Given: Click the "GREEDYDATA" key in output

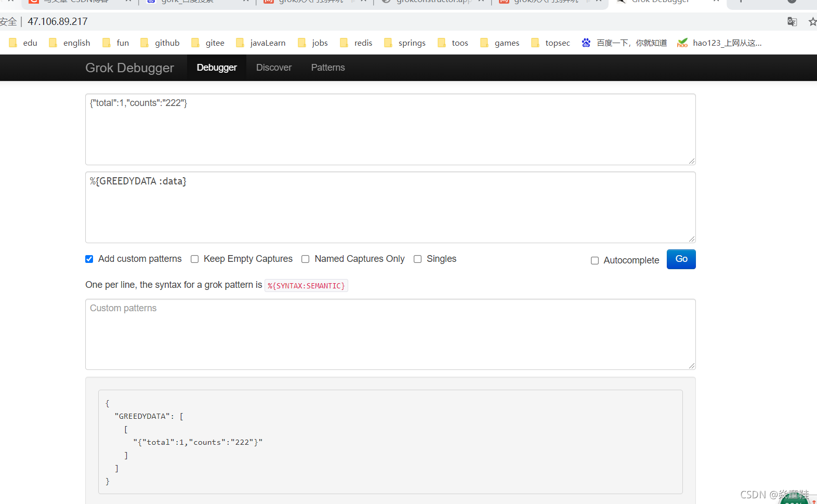Looking at the screenshot, I should pyautogui.click(x=142, y=416).
